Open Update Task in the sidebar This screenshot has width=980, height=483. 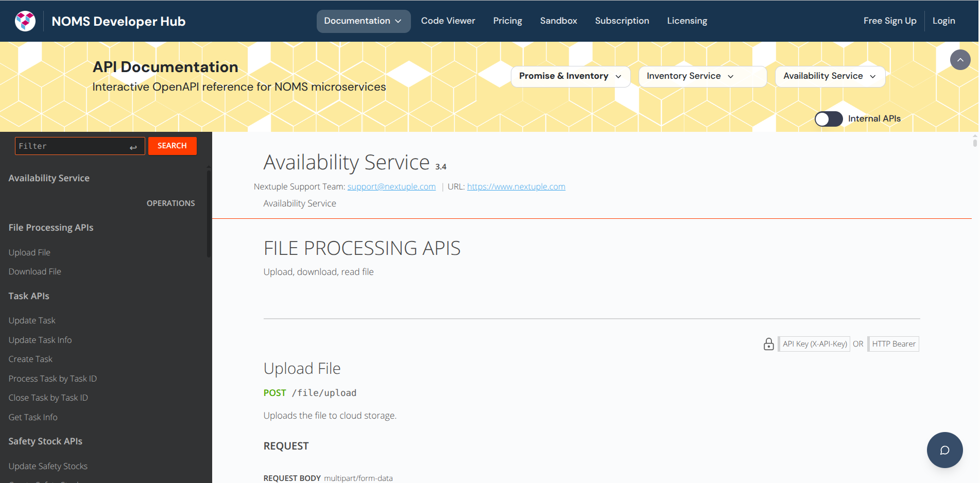pyautogui.click(x=32, y=321)
